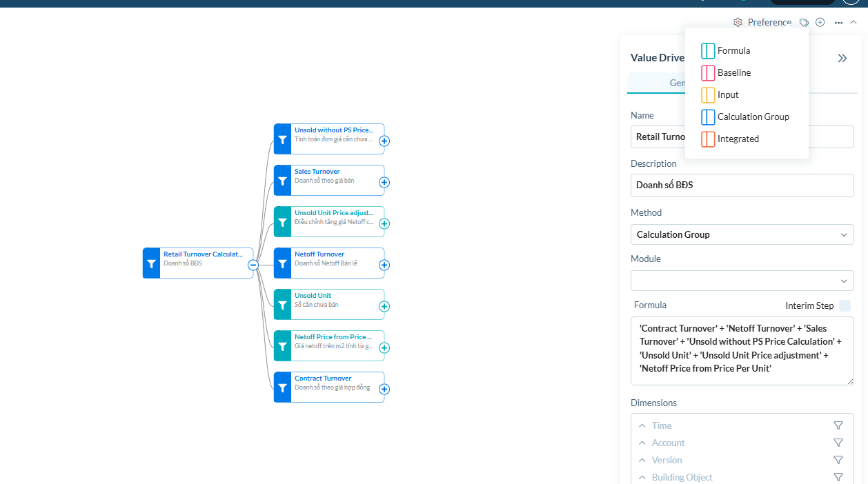Click the circled plus icon in the toolbar
868x484 pixels.
tap(820, 22)
